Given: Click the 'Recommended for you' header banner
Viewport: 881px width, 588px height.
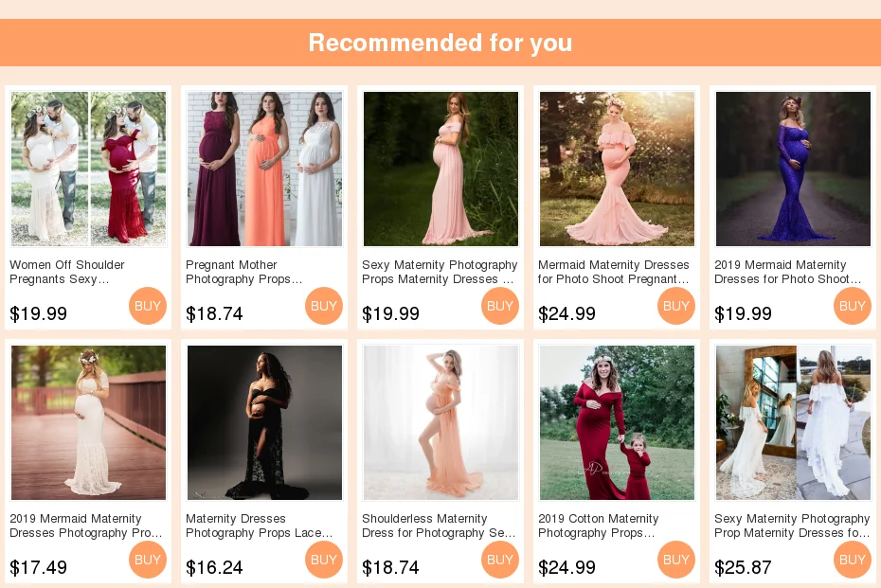Looking at the screenshot, I should click(440, 43).
